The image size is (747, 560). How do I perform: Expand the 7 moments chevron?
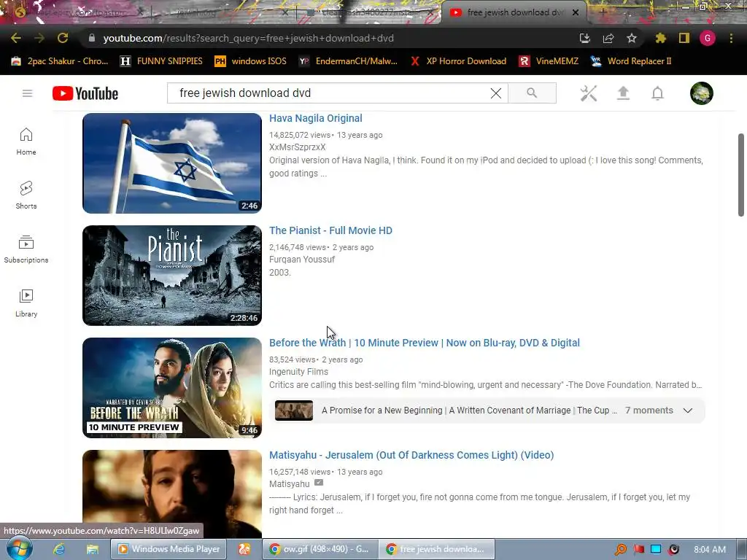click(x=687, y=411)
